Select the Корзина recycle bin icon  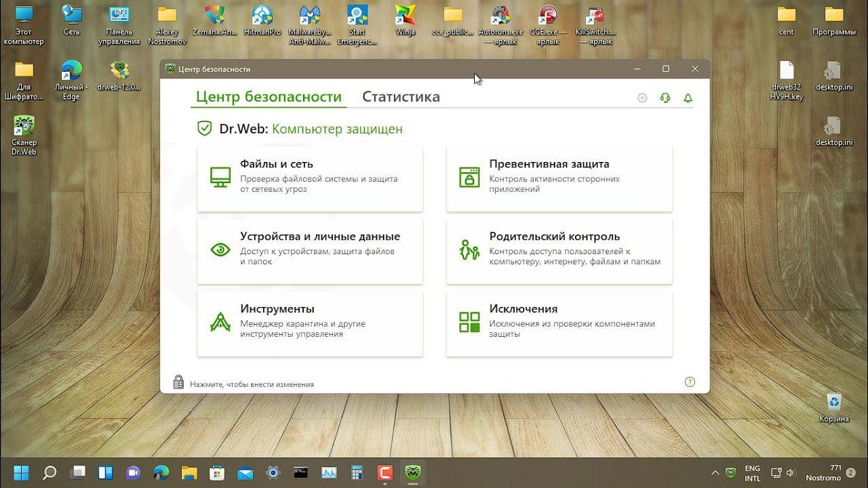tap(834, 407)
